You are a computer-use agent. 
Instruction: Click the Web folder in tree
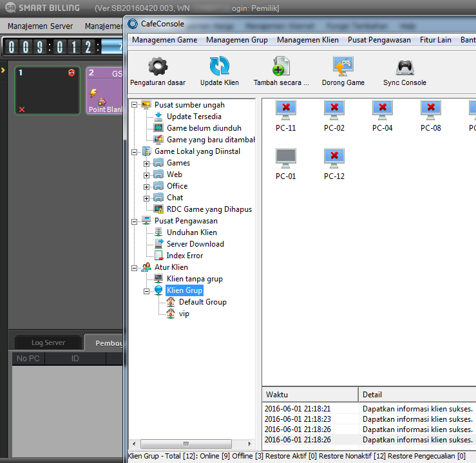[x=175, y=175]
